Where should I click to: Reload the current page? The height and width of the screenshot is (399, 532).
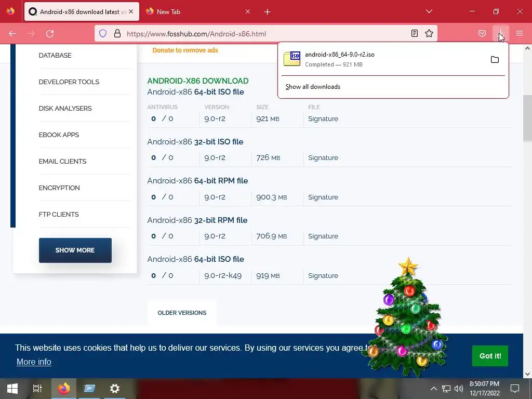coord(50,34)
